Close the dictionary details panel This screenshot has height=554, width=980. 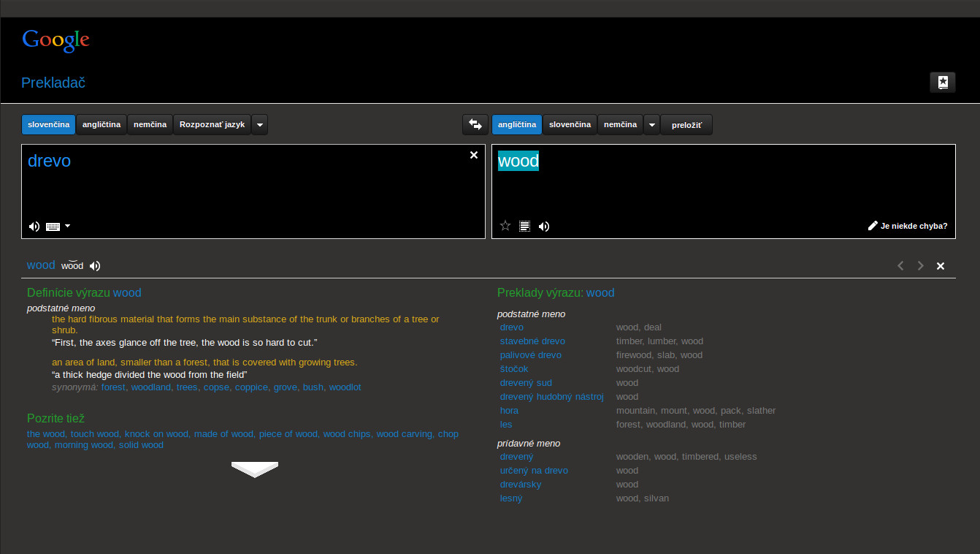[x=941, y=266]
